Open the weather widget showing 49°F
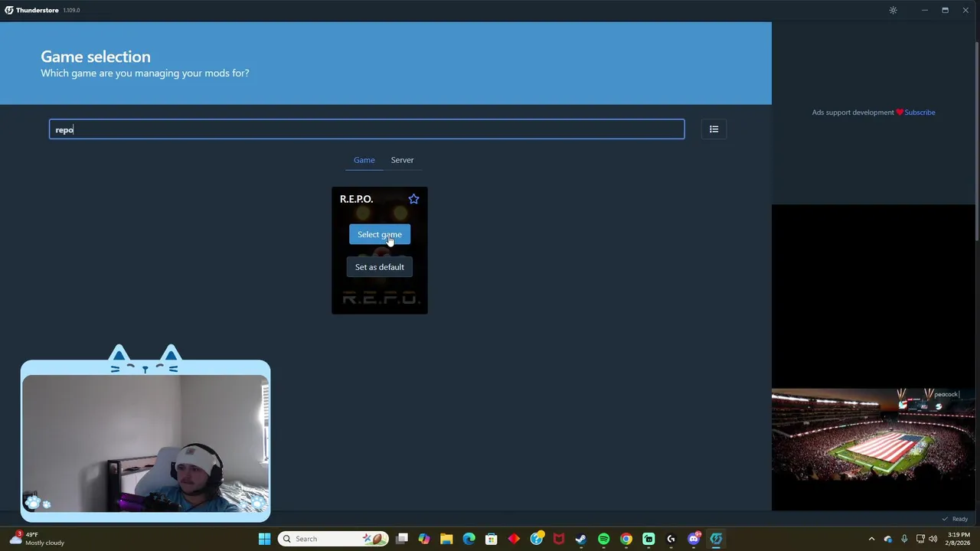The width and height of the screenshot is (980, 551). (x=36, y=539)
